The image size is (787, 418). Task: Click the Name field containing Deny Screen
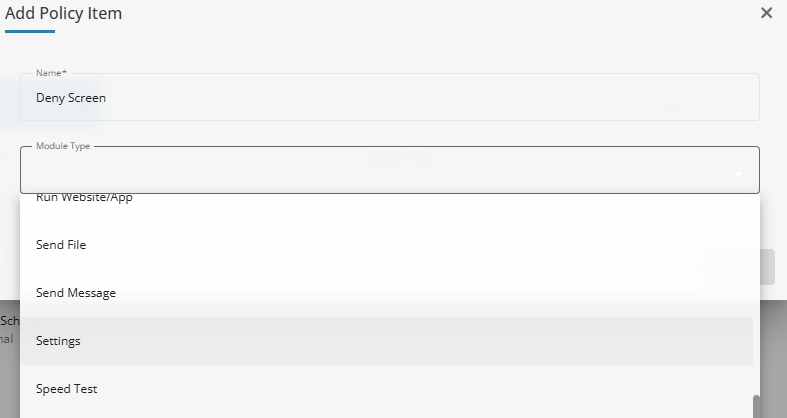click(390, 97)
